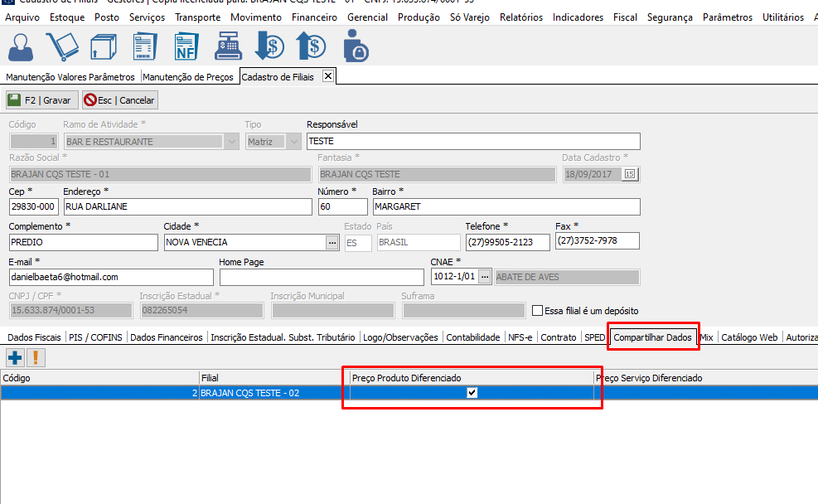Click the F2 Gravar button
This screenshot has height=504, width=818.
(41, 100)
